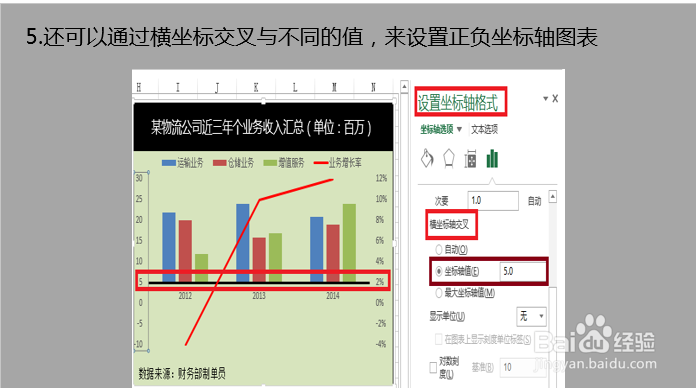Click the 2013 category axis label
Image resolution: width=696 pixels, height=388 pixels.
[259, 296]
